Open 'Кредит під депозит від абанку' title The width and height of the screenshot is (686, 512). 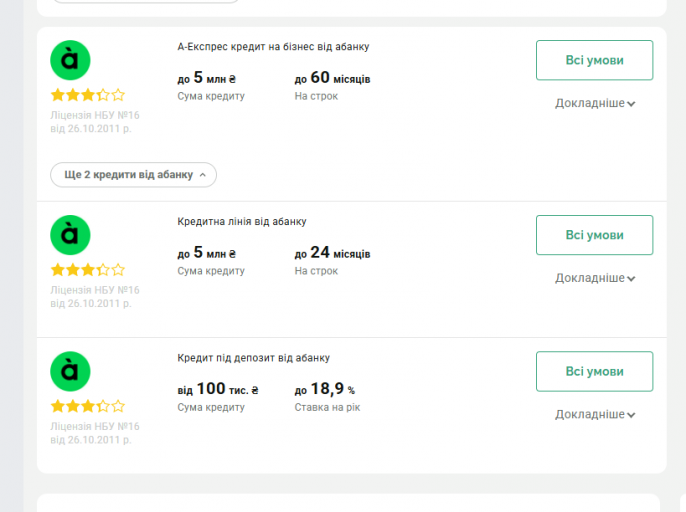tap(253, 357)
